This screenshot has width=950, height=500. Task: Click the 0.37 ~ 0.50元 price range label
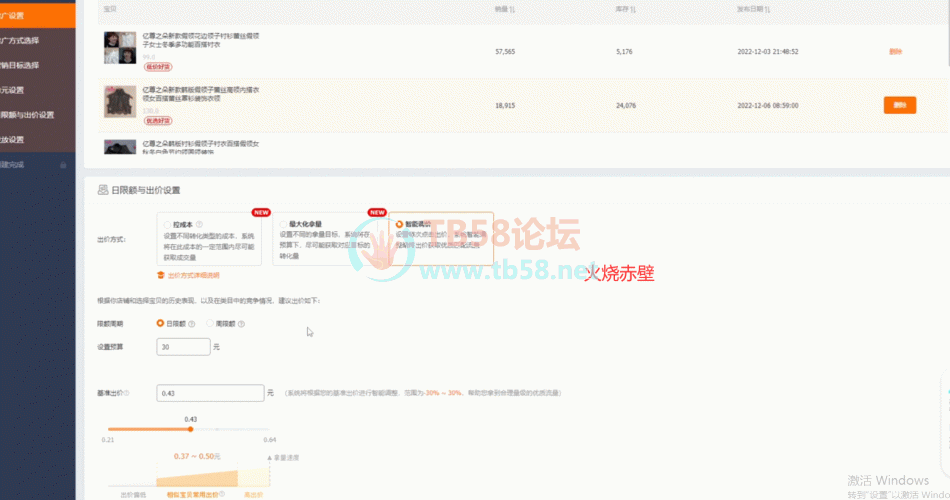[197, 456]
